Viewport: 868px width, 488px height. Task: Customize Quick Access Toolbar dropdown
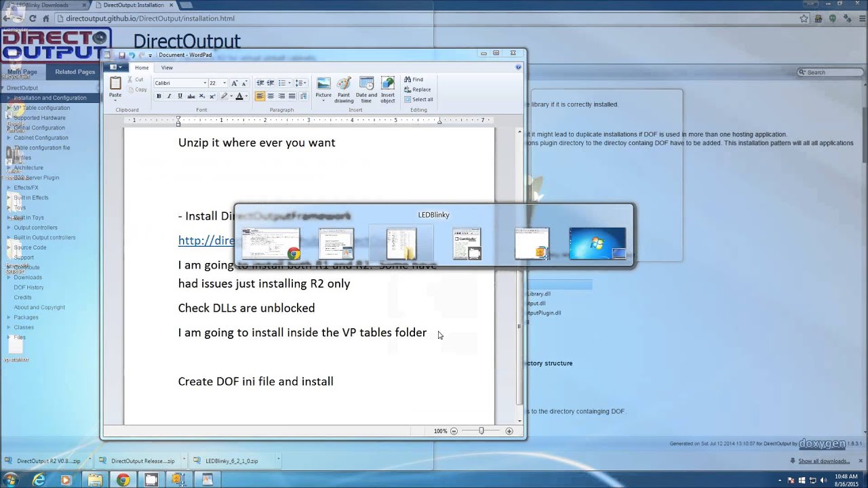point(150,55)
